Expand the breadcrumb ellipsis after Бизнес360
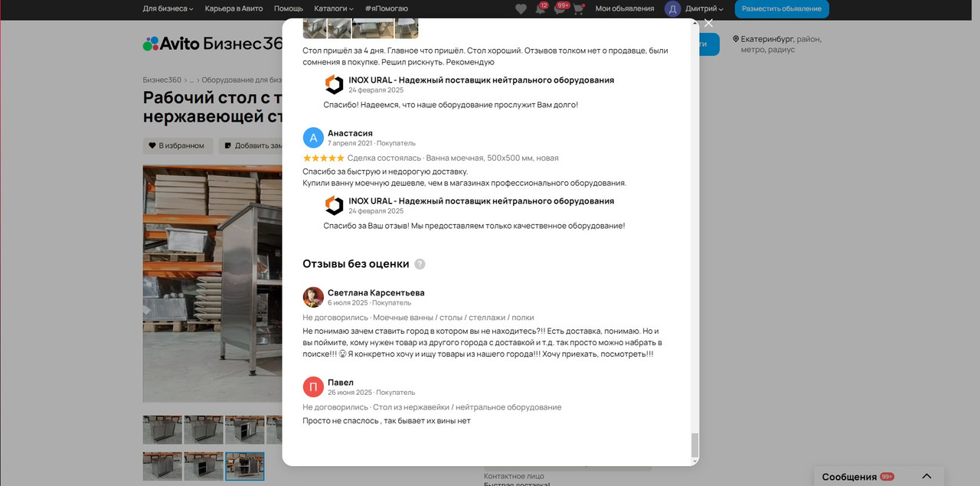The height and width of the screenshot is (486, 980). (191, 80)
